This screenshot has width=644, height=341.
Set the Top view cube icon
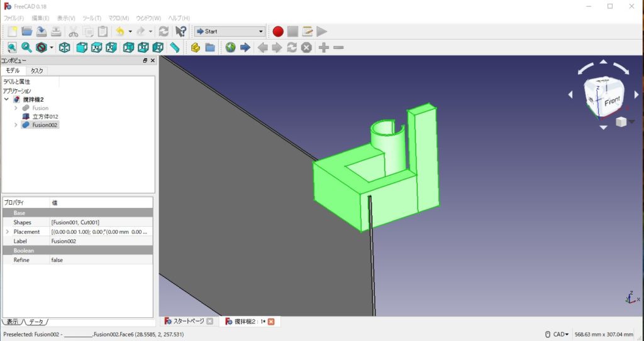(96, 48)
